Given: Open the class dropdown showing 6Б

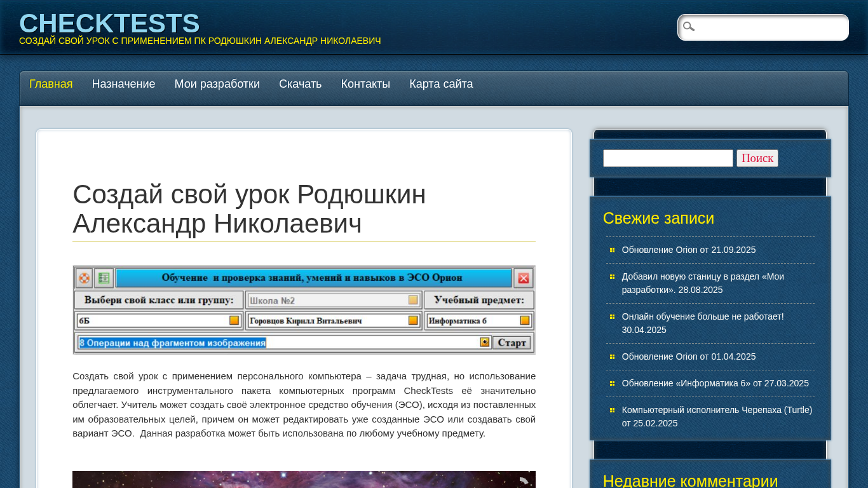Looking at the screenshot, I should pyautogui.click(x=234, y=320).
